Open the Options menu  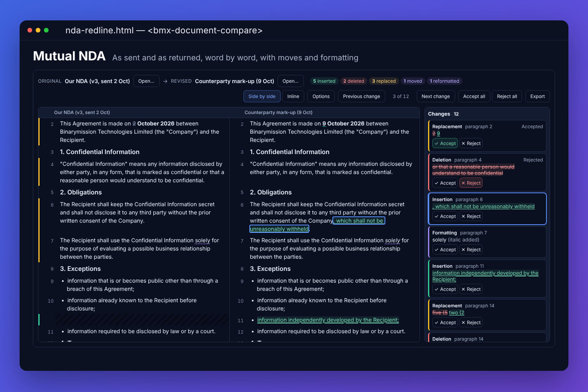click(321, 96)
